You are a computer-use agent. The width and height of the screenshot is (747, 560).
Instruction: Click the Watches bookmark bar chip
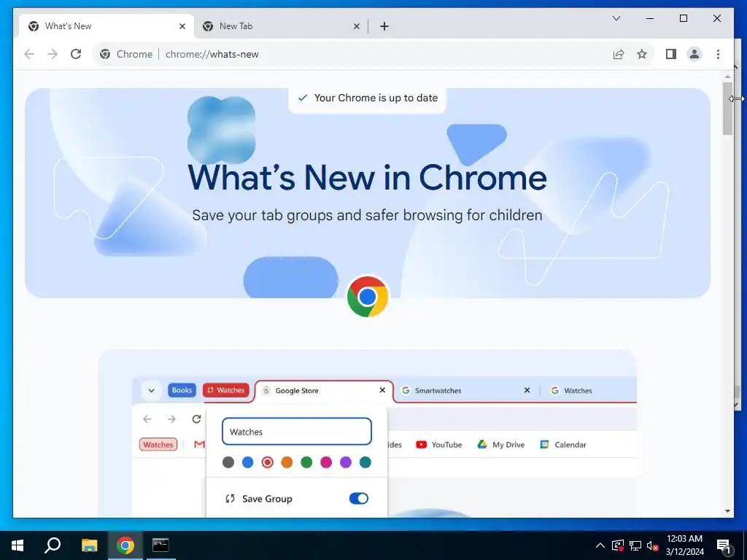[x=158, y=444]
